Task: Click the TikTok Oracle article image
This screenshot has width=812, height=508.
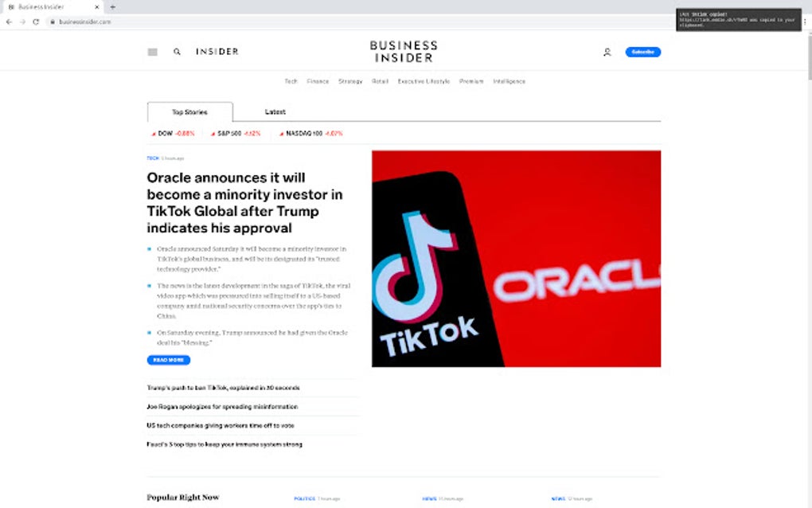Action: [516, 258]
